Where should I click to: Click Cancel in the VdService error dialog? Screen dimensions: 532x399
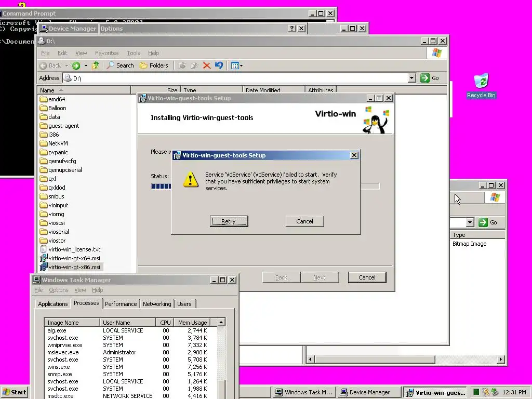[x=304, y=221]
